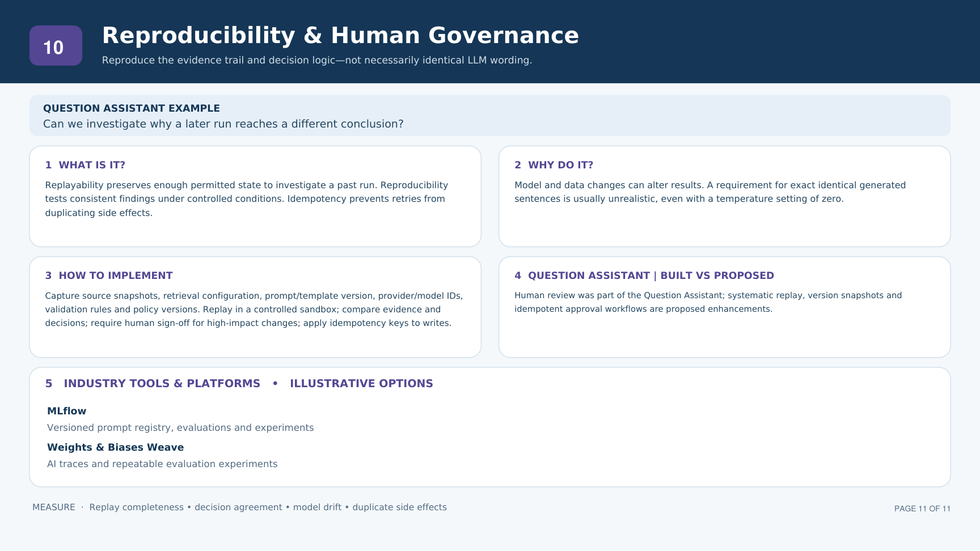Click the AI traces and repeatable evaluation line
Screen dimensions: 980x551
[x=162, y=464]
